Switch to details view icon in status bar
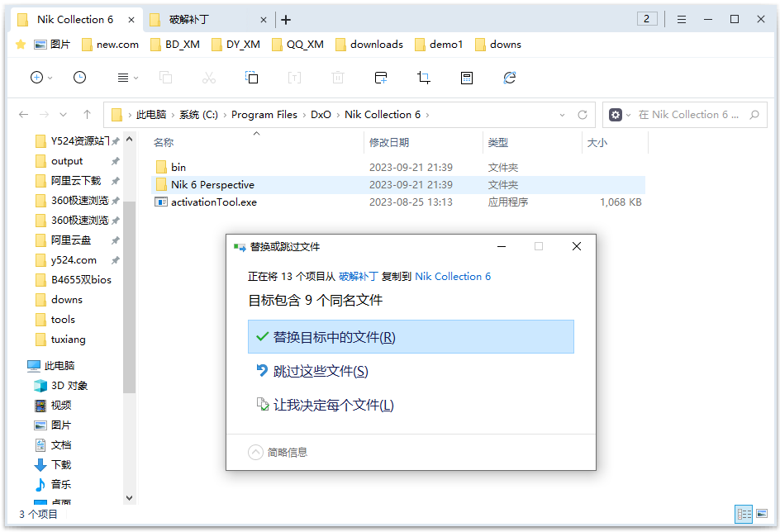 coord(744,514)
